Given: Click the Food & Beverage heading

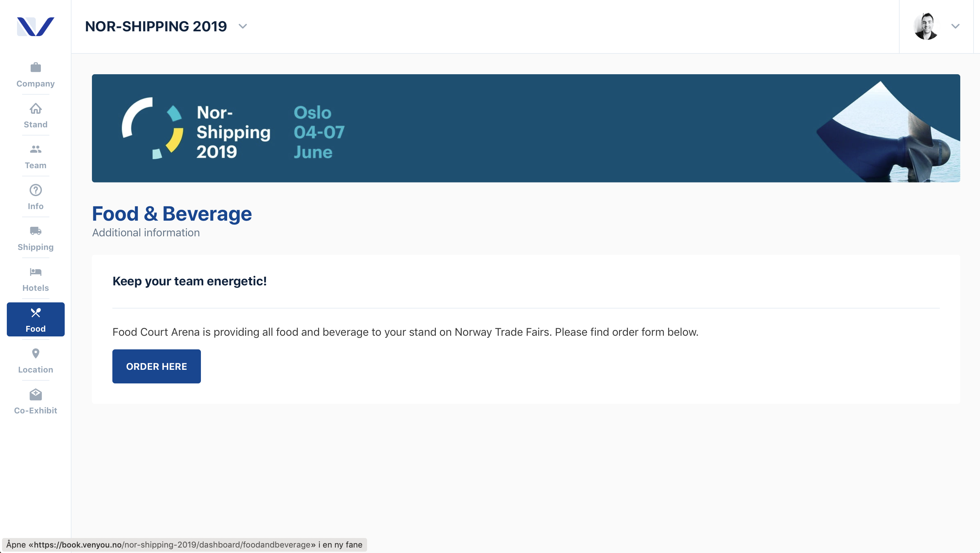Looking at the screenshot, I should [172, 214].
